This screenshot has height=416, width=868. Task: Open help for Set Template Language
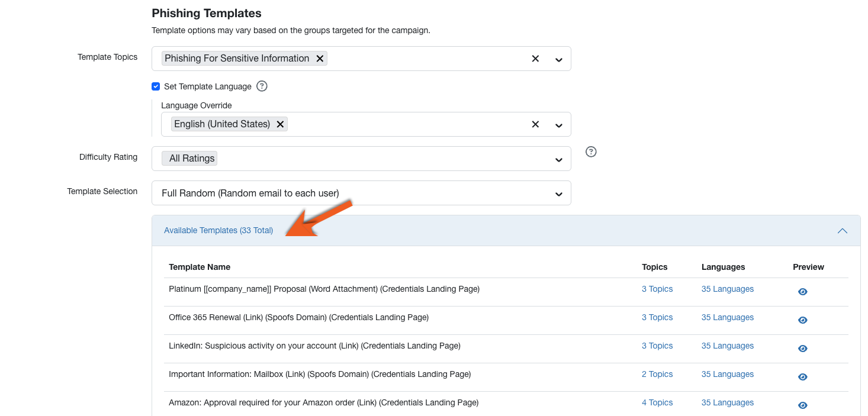click(x=262, y=86)
